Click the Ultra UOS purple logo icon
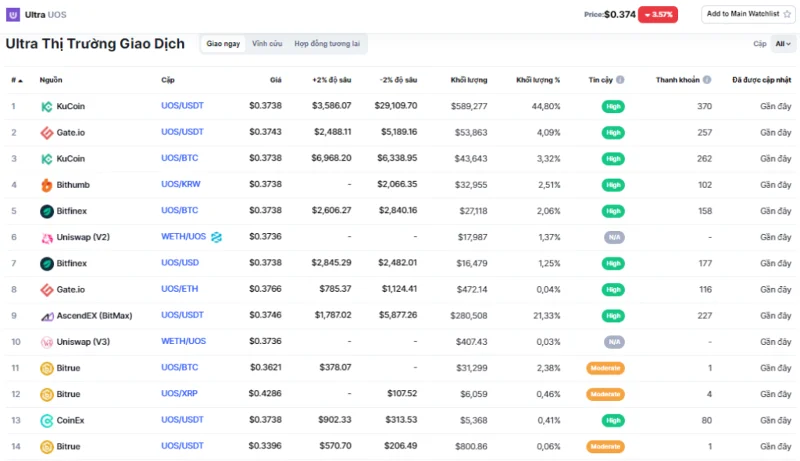The width and height of the screenshot is (800, 461). click(13, 14)
